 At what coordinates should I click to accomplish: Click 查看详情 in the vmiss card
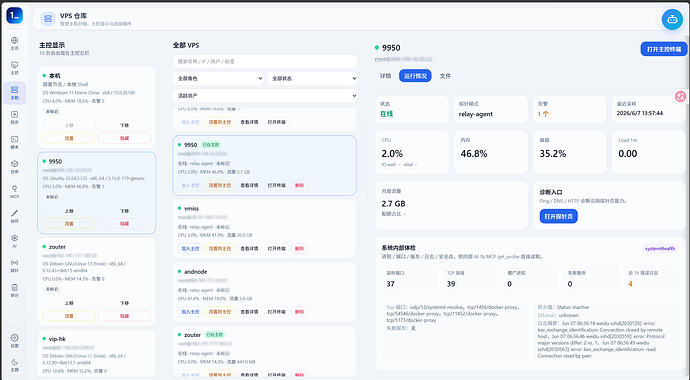(x=249, y=248)
